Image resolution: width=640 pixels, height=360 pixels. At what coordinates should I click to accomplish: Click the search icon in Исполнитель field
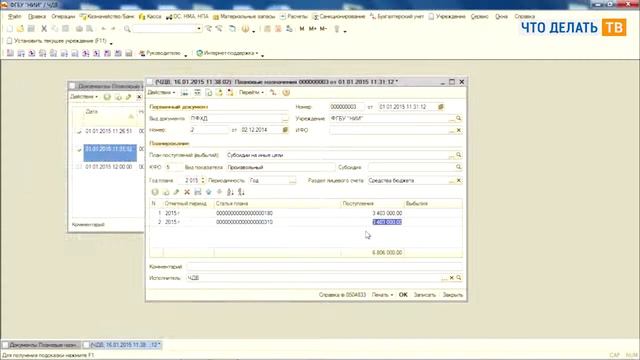tap(459, 278)
